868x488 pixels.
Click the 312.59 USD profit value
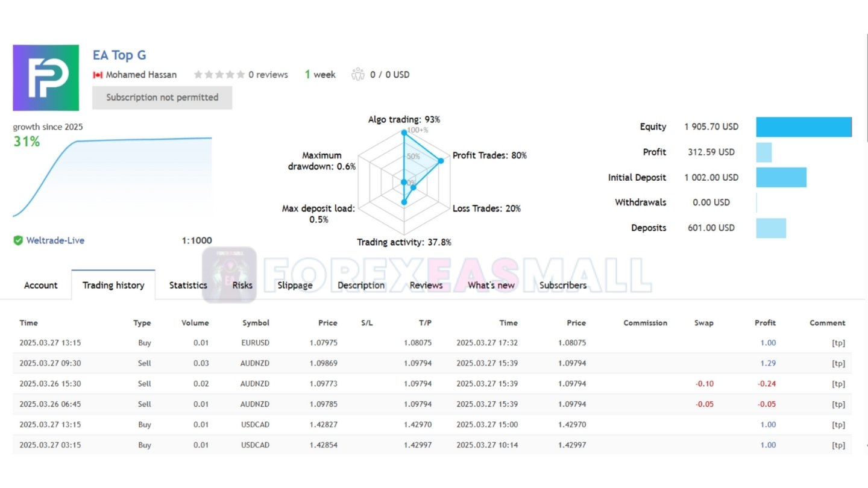[x=711, y=152]
